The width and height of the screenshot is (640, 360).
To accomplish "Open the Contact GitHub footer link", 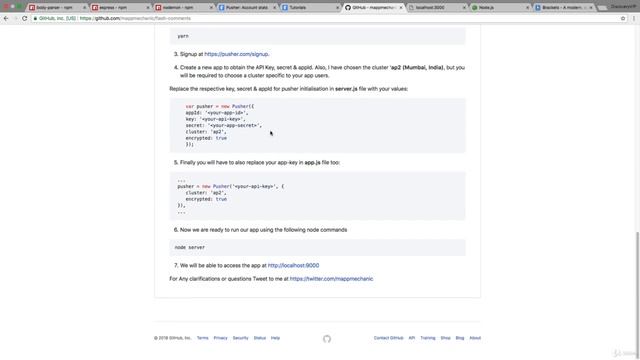I will tap(389, 338).
